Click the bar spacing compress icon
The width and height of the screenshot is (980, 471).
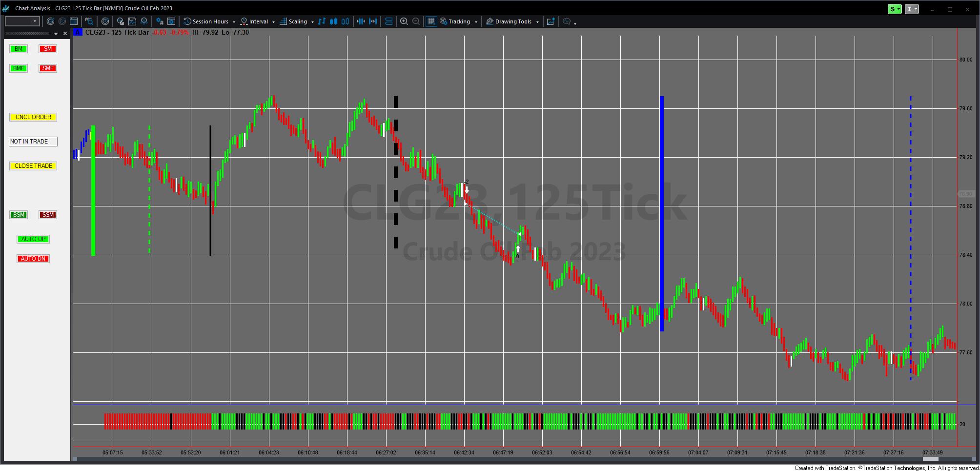(x=361, y=21)
